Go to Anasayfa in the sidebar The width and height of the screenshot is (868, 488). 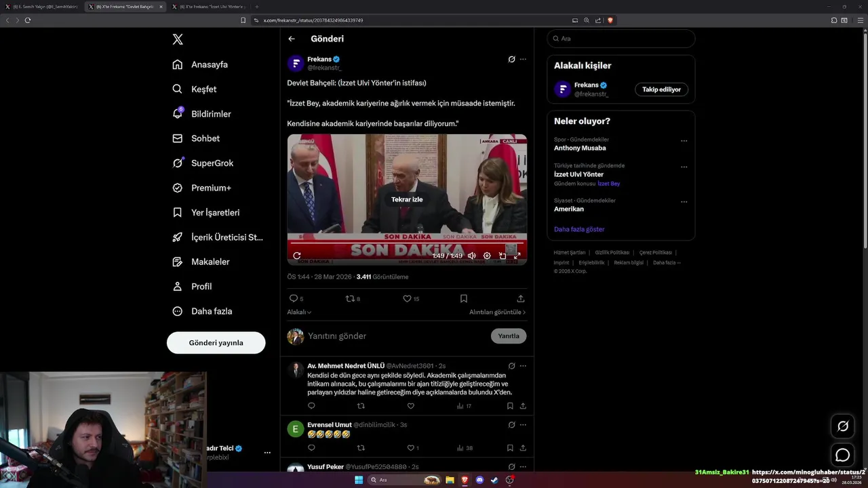pos(200,64)
